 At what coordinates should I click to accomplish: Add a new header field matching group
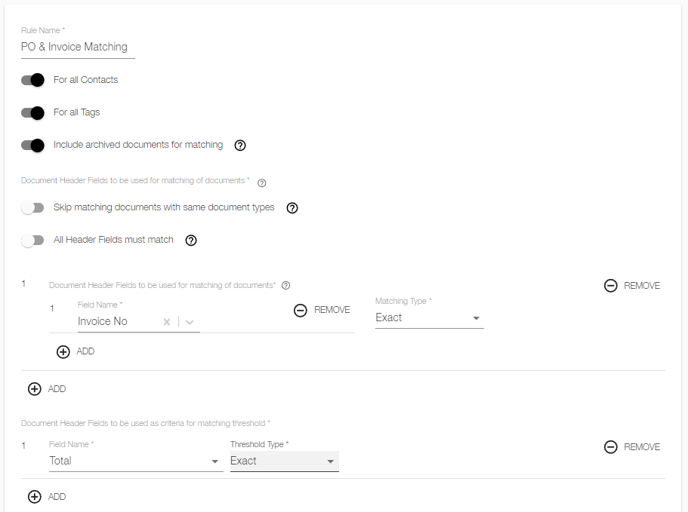[x=47, y=389]
